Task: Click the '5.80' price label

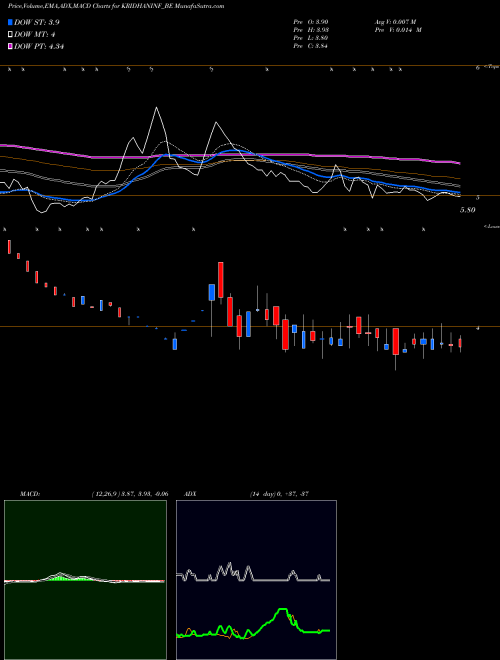Action: point(467,210)
